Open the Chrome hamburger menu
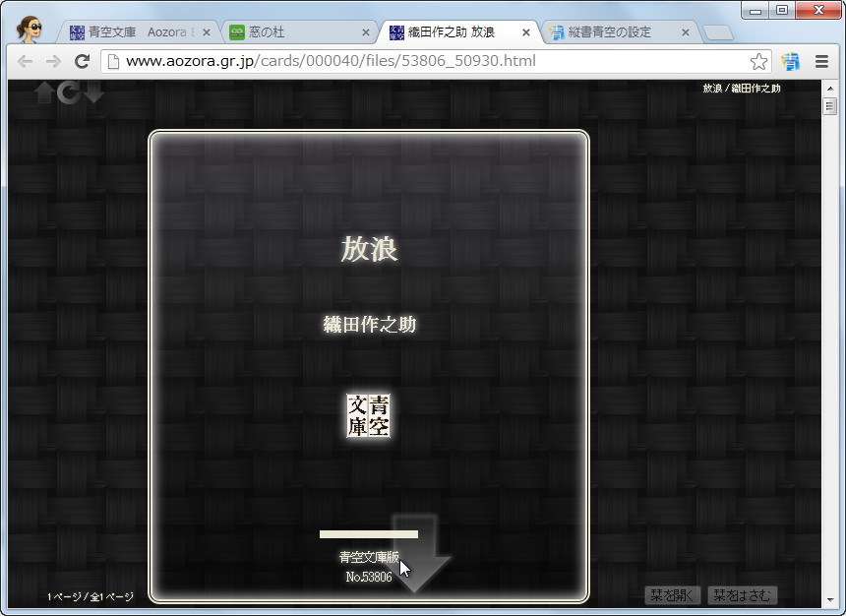 click(x=821, y=62)
